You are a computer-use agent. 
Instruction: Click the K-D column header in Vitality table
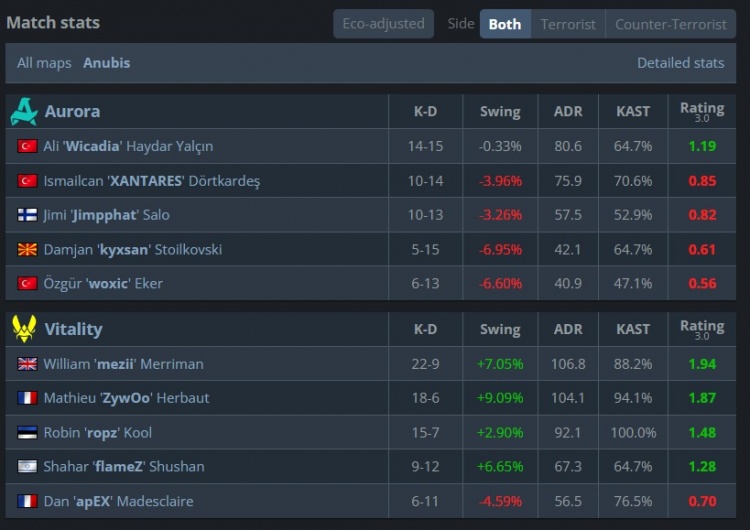click(425, 329)
